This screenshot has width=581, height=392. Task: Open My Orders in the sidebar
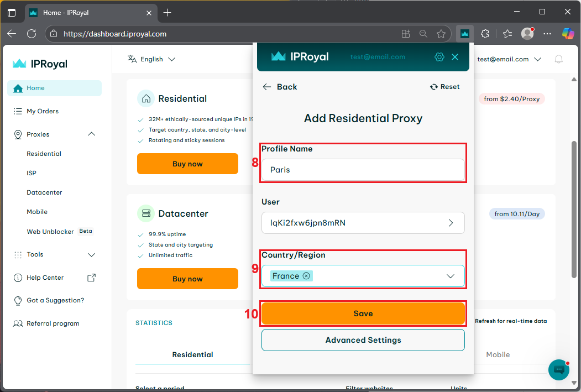[42, 111]
